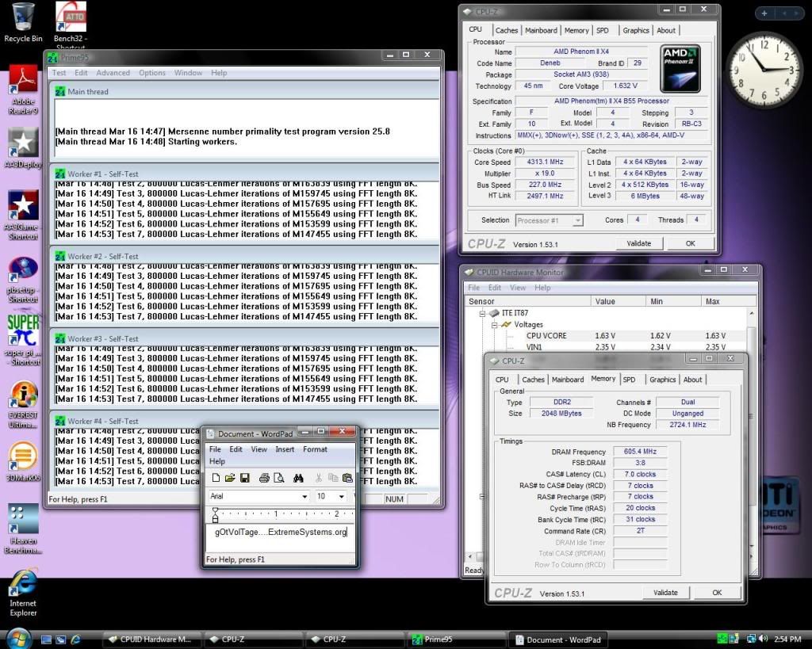This screenshot has height=649, width=812.
Task: Open Print Preview in WordPad toolbar
Action: coord(279,478)
